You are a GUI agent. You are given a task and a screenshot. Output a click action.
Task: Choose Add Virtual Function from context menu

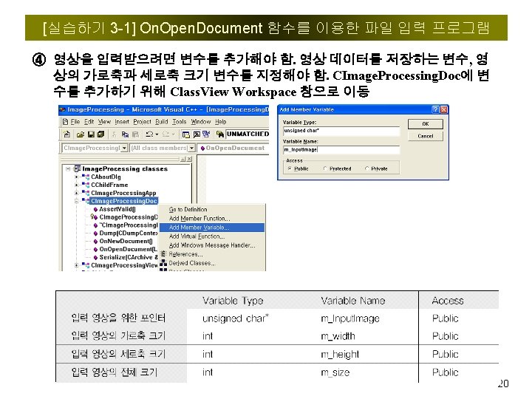212,236
